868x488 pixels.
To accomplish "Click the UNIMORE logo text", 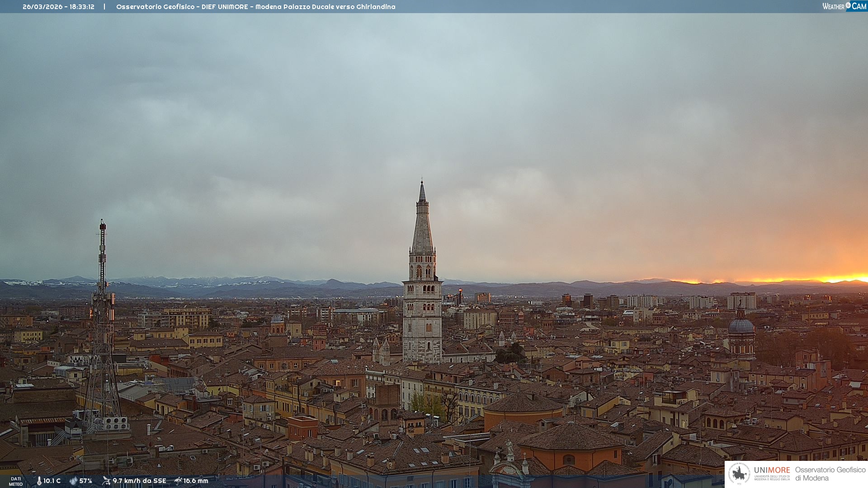I will (772, 470).
